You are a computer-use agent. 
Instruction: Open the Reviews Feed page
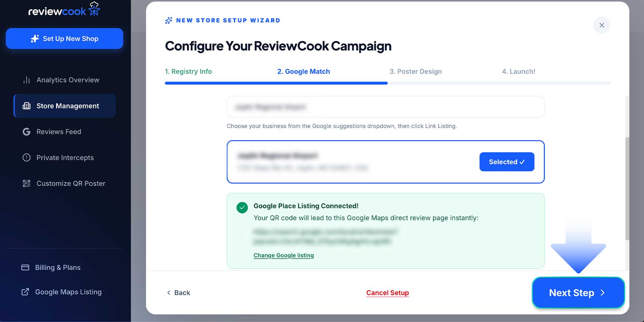pyautogui.click(x=59, y=132)
